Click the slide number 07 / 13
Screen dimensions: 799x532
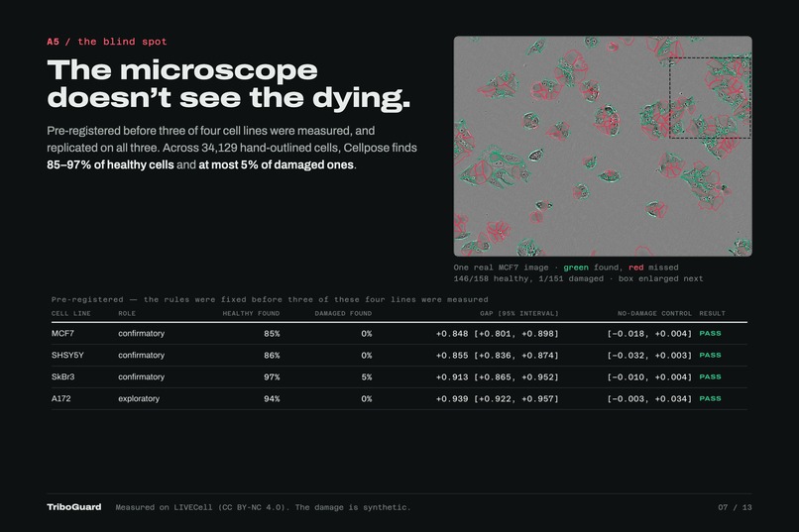(735, 507)
